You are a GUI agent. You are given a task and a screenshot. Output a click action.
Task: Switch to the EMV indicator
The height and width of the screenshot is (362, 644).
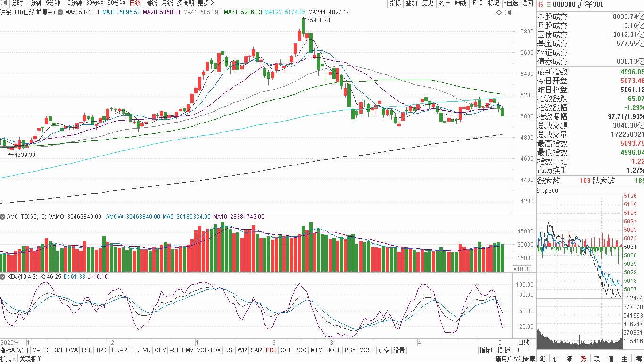(x=188, y=350)
